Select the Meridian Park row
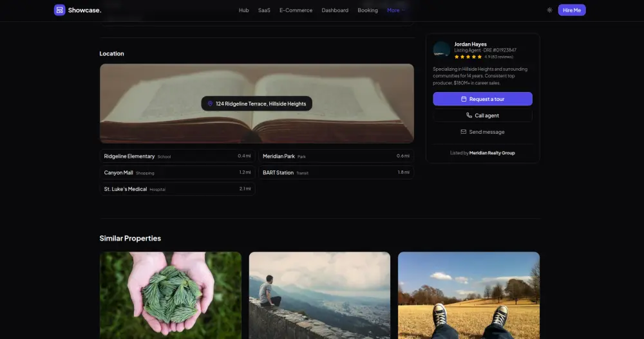Image resolution: width=644 pixels, height=339 pixels. tap(336, 156)
